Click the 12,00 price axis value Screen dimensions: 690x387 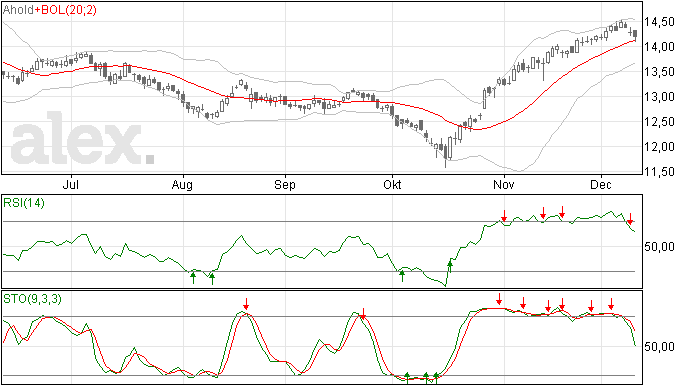tap(659, 147)
